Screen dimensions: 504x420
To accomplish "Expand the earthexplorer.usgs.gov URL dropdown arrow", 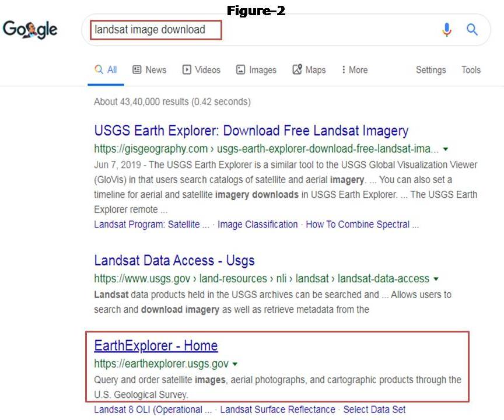I will [x=235, y=364].
